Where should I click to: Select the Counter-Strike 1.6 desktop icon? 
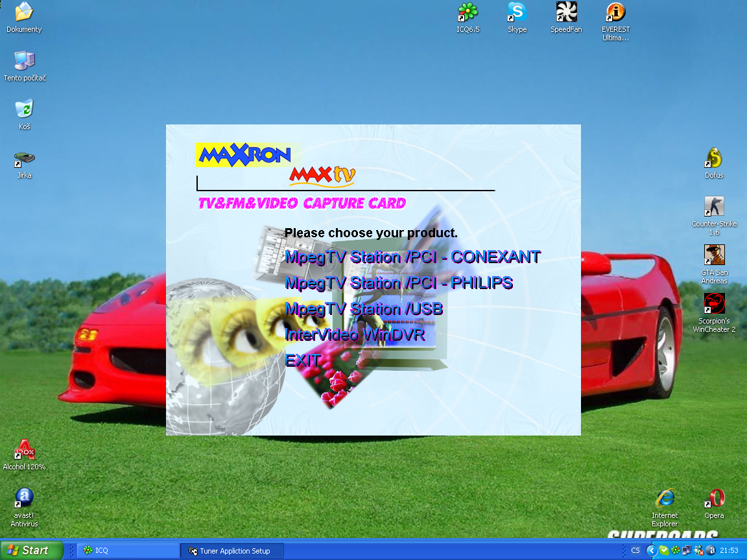pos(714,216)
